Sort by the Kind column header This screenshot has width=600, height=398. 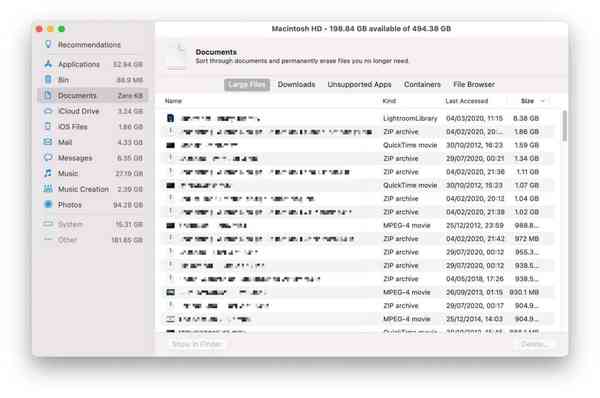pyautogui.click(x=389, y=101)
